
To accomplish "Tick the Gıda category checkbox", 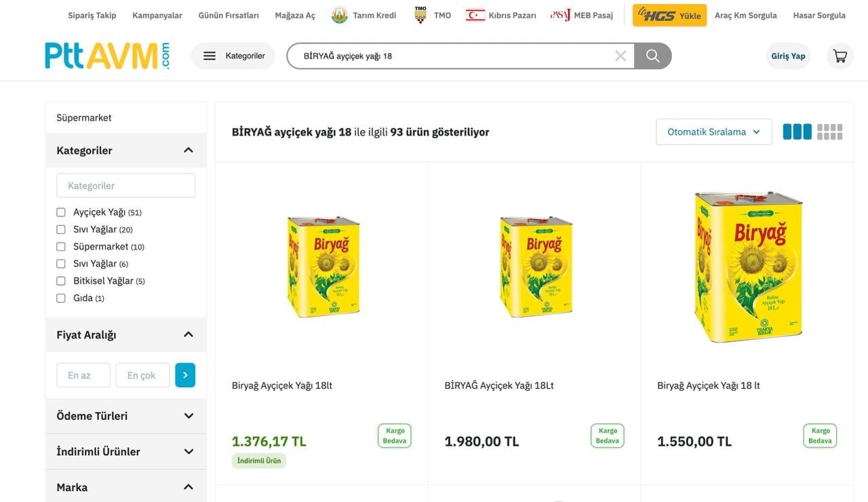I will [x=61, y=298].
